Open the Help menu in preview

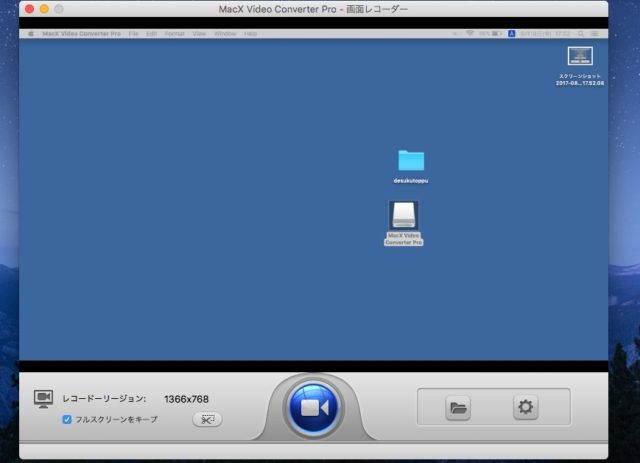(251, 33)
